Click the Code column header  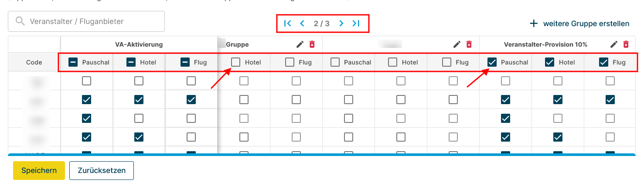[x=34, y=62]
